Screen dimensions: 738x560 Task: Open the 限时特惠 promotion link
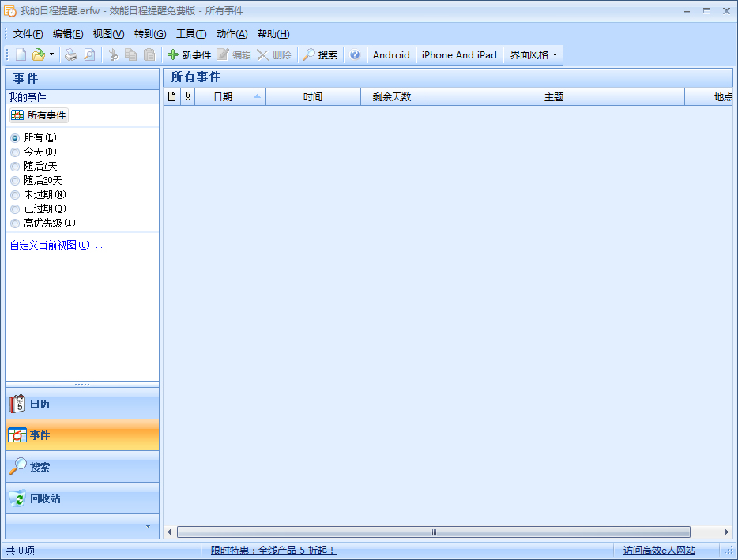[273, 550]
